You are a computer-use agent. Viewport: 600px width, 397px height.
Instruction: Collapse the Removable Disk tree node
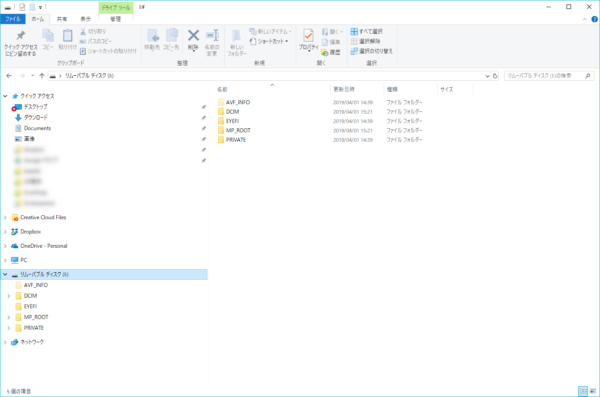5,274
